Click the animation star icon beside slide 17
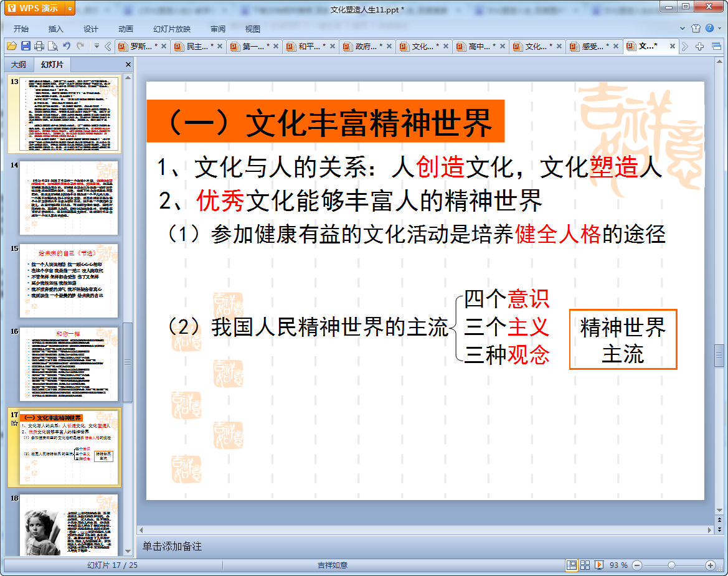This screenshot has height=576, width=728. point(14,423)
